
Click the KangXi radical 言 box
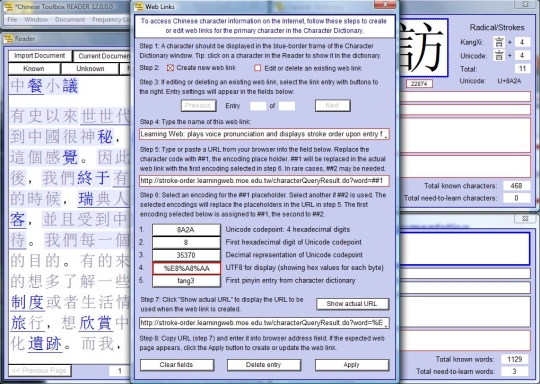point(499,42)
